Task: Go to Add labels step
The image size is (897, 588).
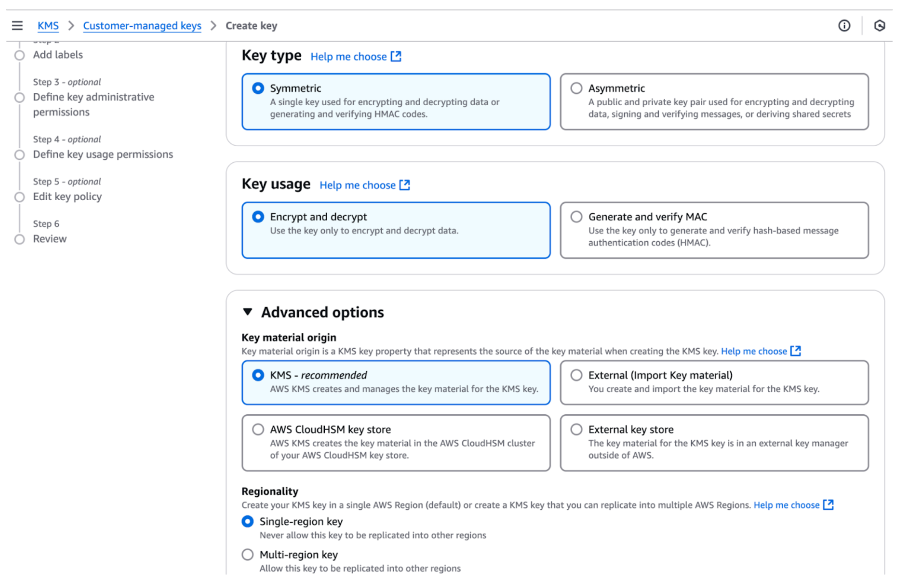Action: click(x=58, y=55)
